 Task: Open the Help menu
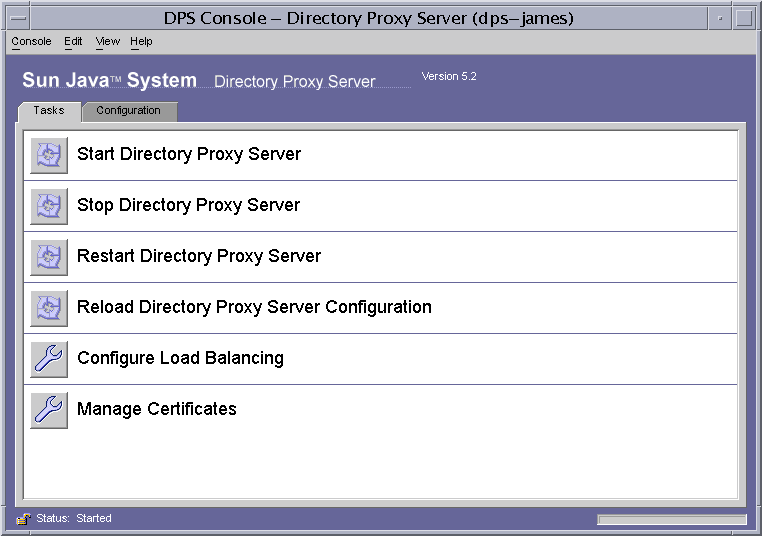point(141,41)
